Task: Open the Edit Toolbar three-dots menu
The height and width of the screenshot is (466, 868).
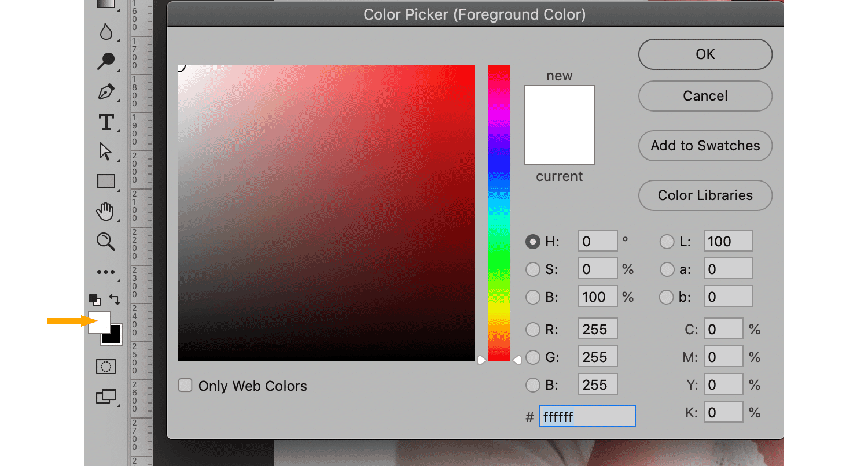Action: click(x=106, y=272)
